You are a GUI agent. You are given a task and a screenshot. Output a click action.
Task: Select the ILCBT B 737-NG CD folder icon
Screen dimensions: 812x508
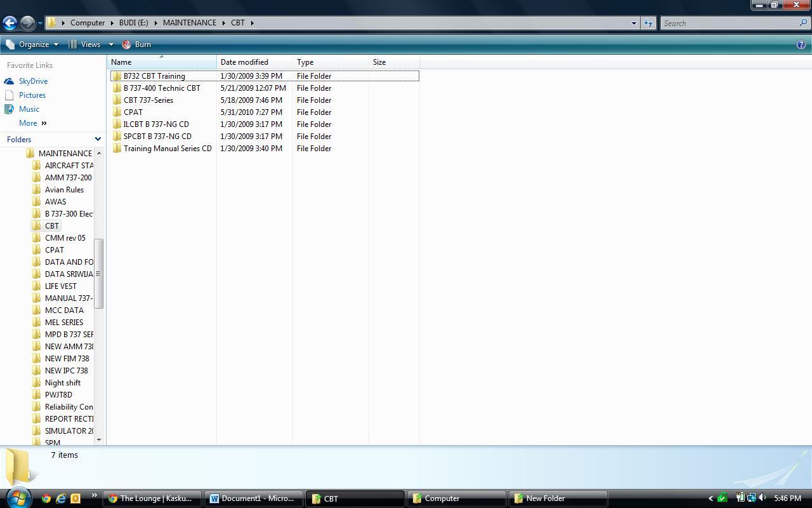click(117, 124)
